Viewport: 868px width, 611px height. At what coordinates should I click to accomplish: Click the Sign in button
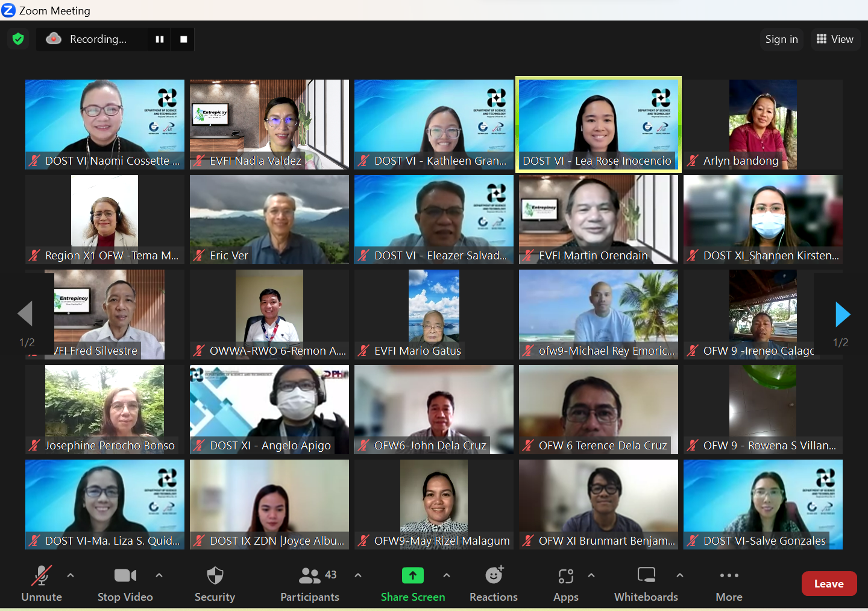point(781,39)
